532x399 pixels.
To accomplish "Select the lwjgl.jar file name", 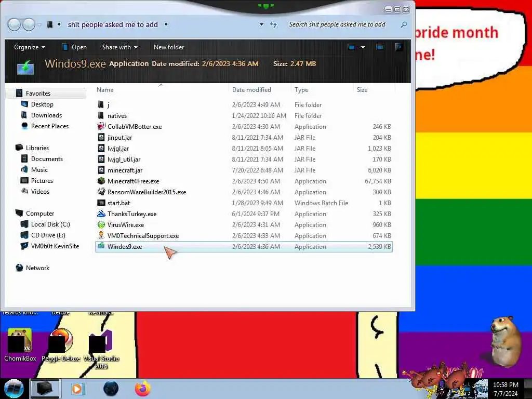I will point(118,148).
